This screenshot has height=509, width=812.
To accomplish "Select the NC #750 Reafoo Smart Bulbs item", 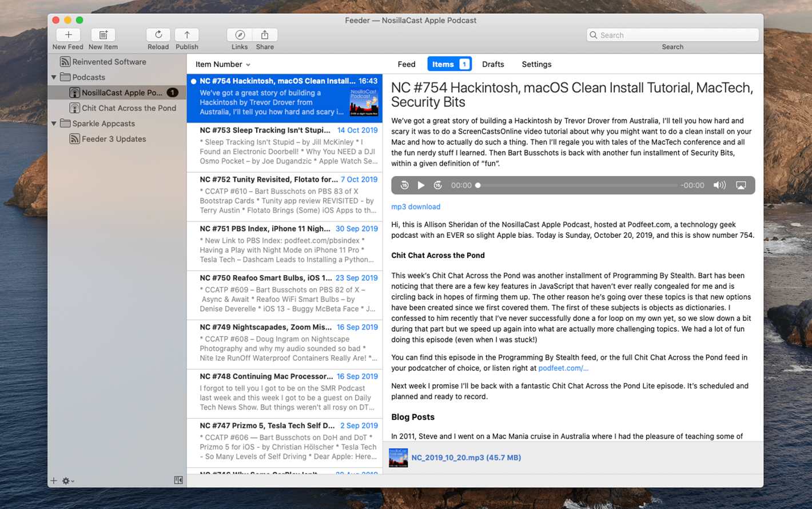I will [285, 295].
